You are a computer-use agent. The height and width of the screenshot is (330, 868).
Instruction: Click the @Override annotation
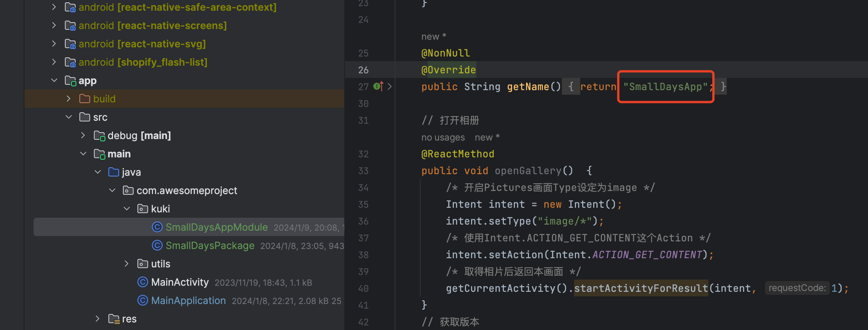[x=449, y=70]
